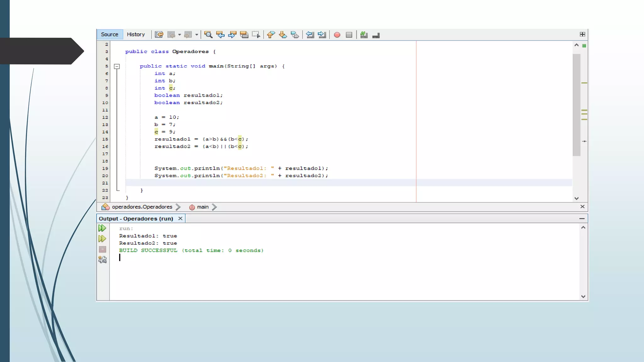Toggle Bookmark on current line
This screenshot has width=644, height=362.
[295, 35]
